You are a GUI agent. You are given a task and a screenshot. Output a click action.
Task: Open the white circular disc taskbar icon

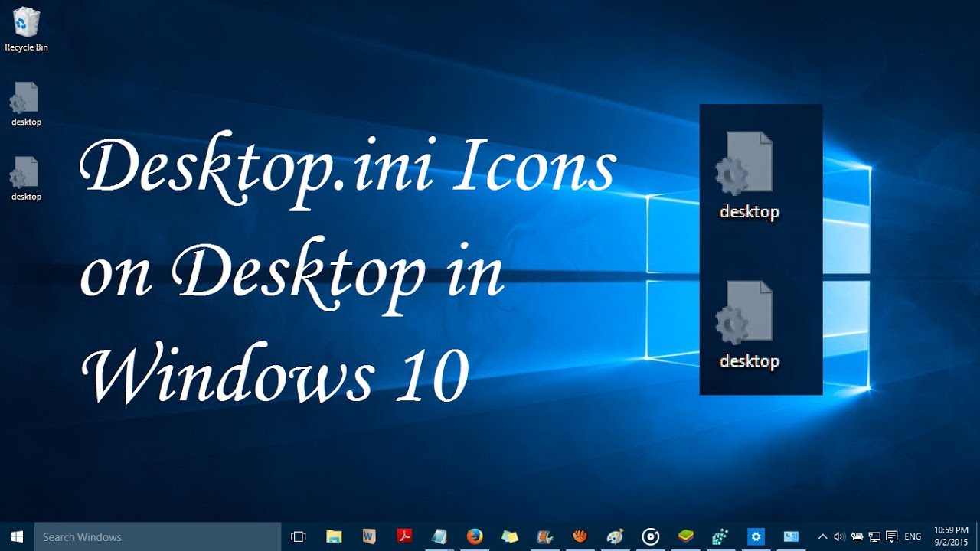pyautogui.click(x=651, y=536)
